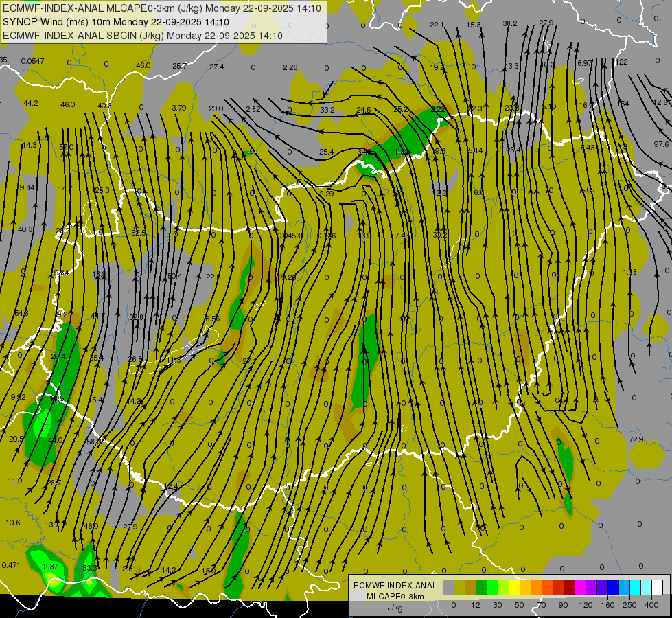Click the legend value label 250
The image size is (672, 618).
coord(629,605)
